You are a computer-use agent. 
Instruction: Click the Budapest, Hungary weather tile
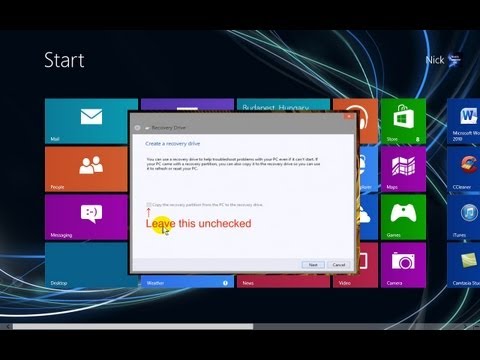(x=283, y=105)
